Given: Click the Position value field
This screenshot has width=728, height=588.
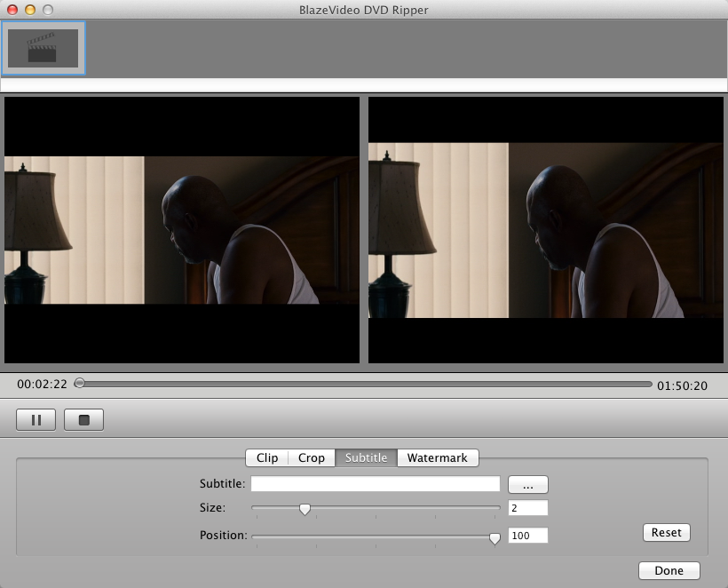Looking at the screenshot, I should click(528, 536).
